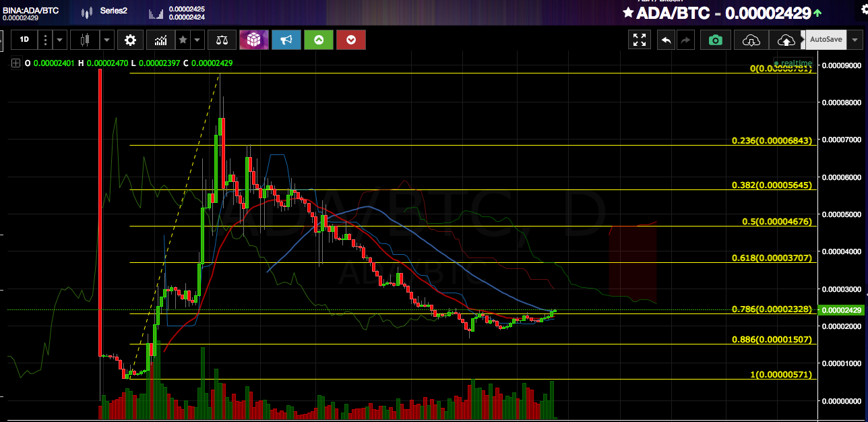Click the green up-arrow buy button

319,40
